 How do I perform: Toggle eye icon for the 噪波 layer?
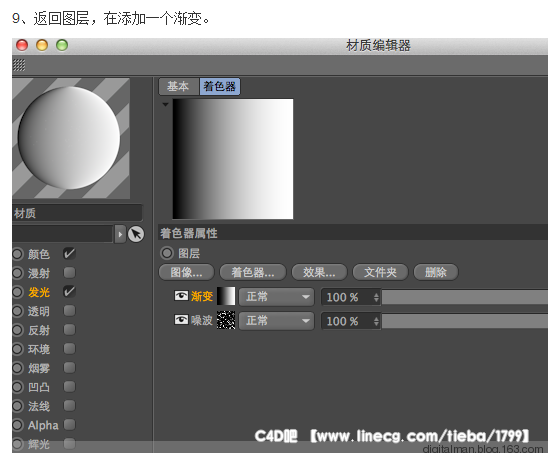click(x=181, y=320)
